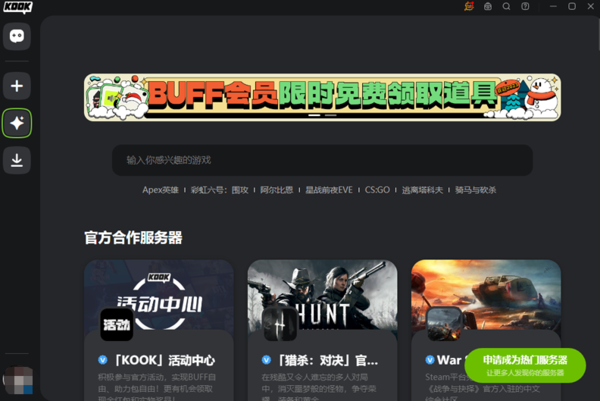Image resolution: width=600 pixels, height=401 pixels.
Task: Select the CS:GO game tag
Action: 377,190
